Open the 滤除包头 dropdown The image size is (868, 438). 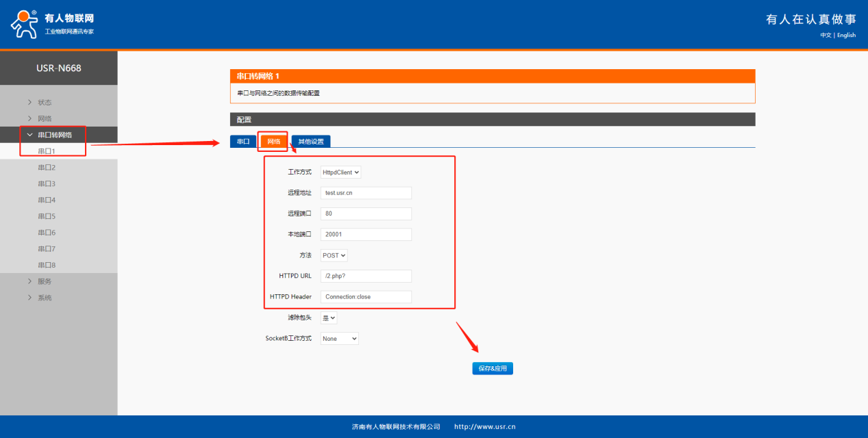(x=329, y=318)
